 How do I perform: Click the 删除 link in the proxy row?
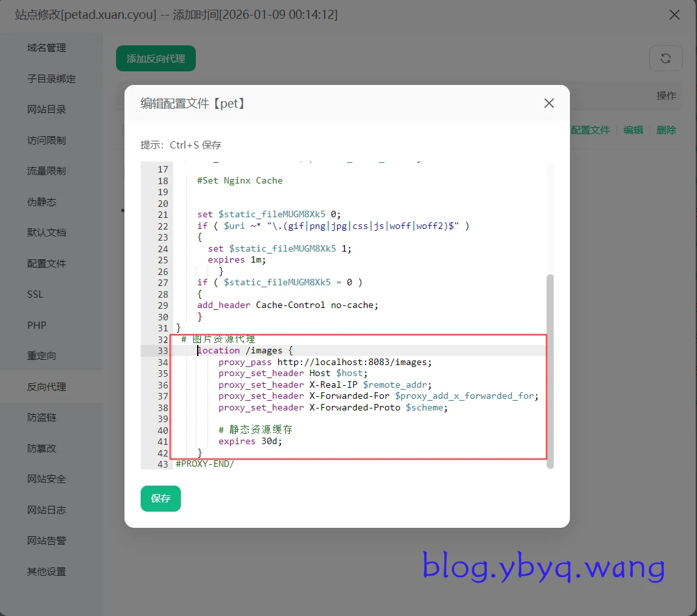click(666, 130)
